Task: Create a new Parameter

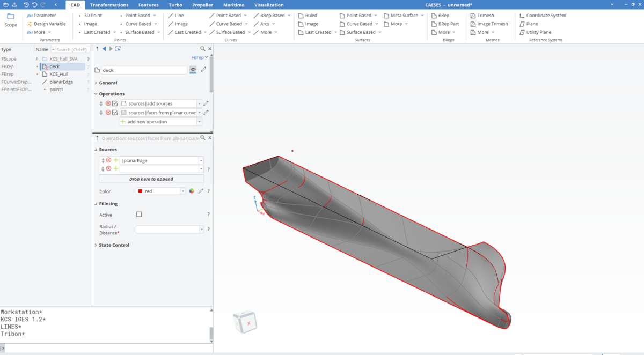Action: point(41,16)
